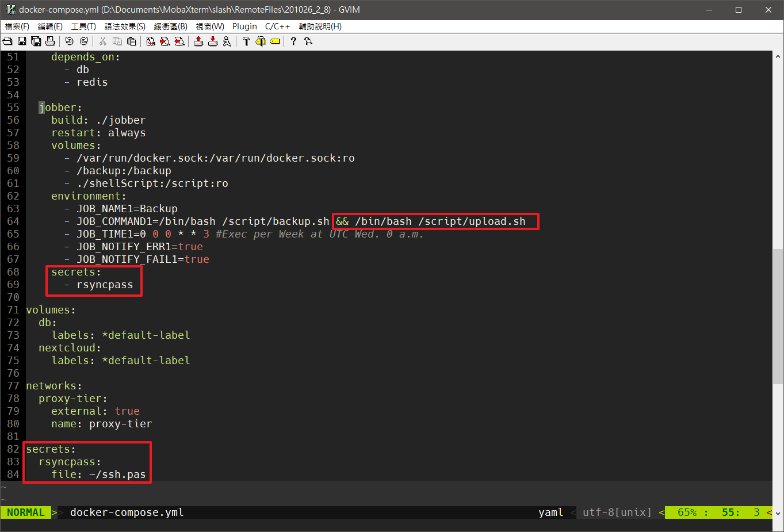Click the scrollbar up arrow

pyautogui.click(x=778, y=56)
